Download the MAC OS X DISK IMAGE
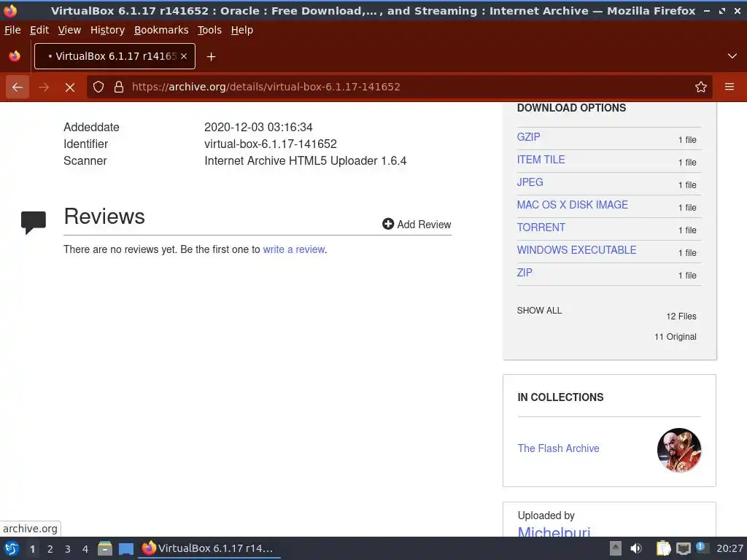747x560 pixels. click(x=572, y=205)
